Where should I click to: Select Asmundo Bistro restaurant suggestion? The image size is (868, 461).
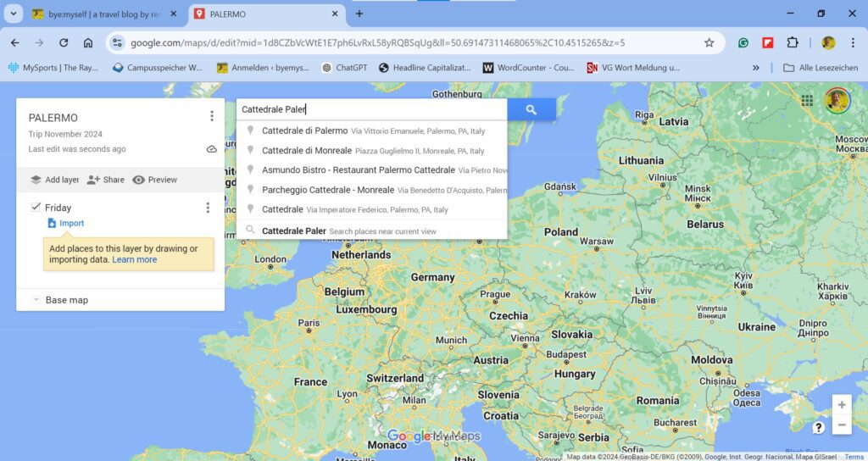tap(371, 169)
